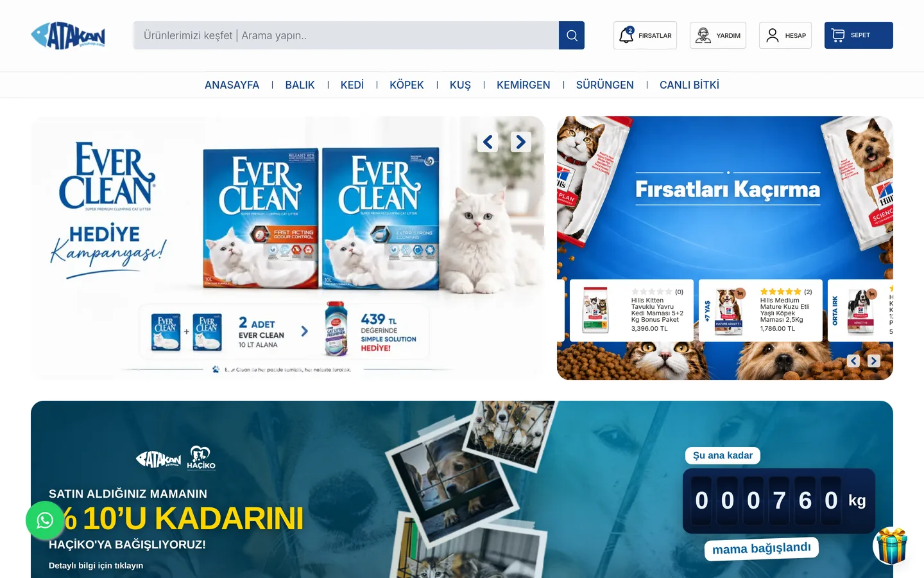Image resolution: width=924 pixels, height=578 pixels.
Task: Click the Hills Medium Mature product image
Action: (728, 311)
